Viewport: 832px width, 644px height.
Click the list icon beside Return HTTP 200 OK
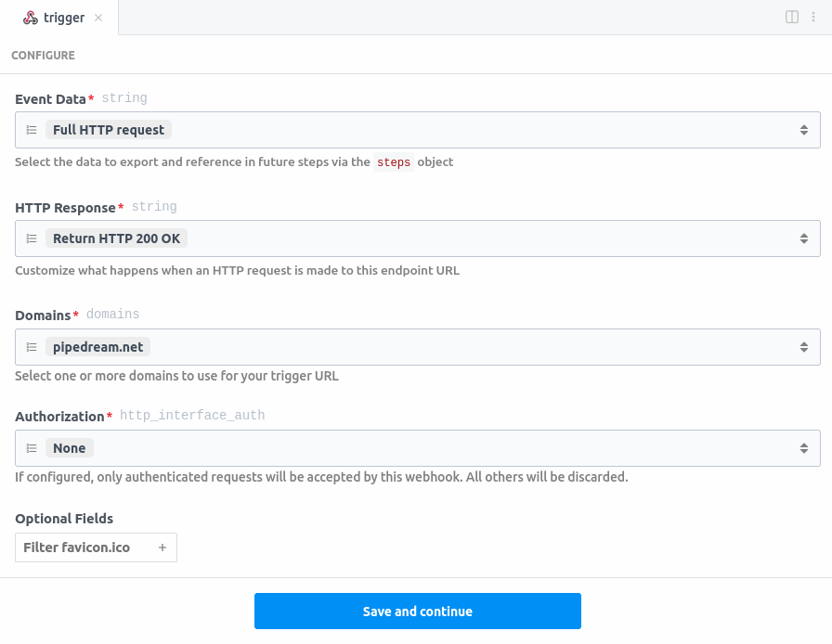(x=32, y=238)
